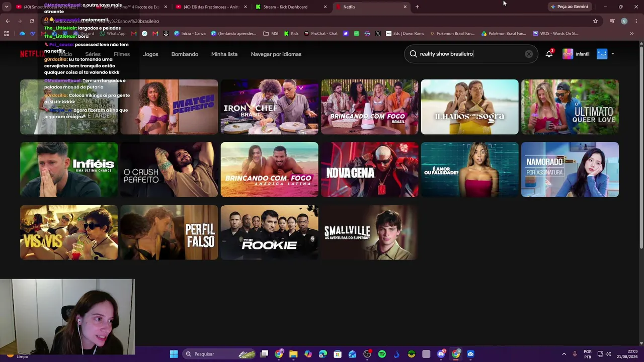Viewport: 644px width, 362px height.
Task: Open the X (Twitter) bookmark icon
Action: pos(377,34)
